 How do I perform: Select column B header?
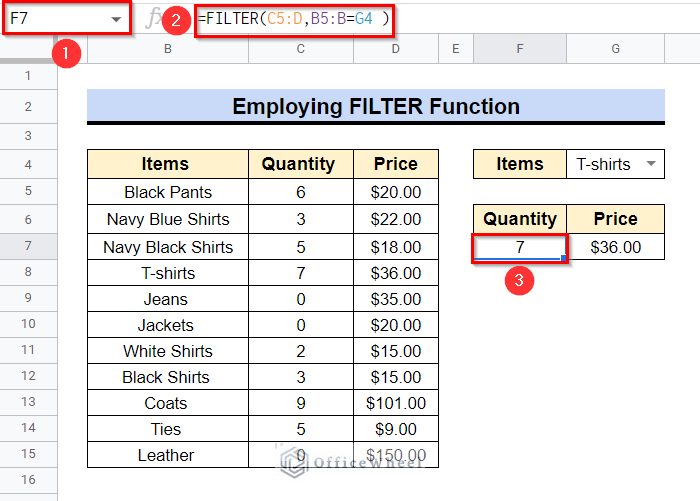point(166,49)
